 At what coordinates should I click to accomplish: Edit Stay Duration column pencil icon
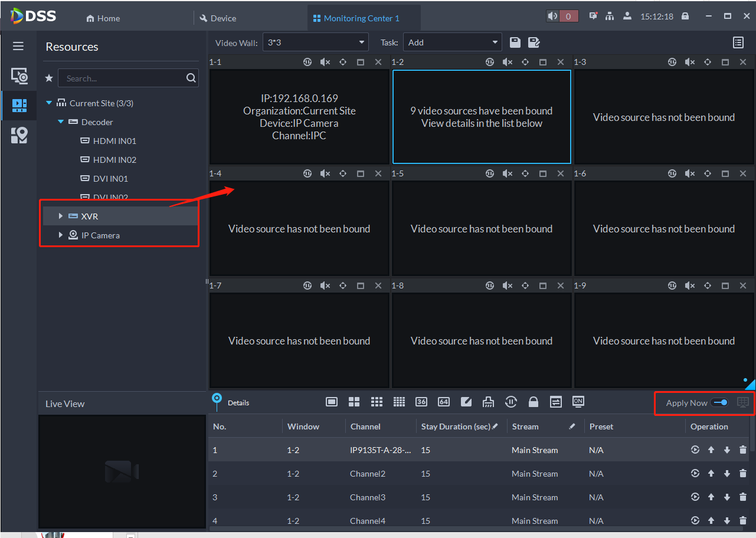(495, 426)
